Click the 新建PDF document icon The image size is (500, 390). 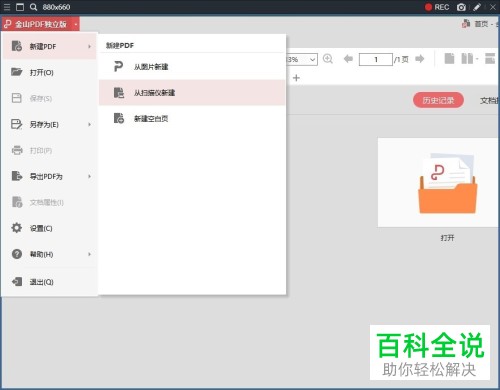click(x=17, y=46)
